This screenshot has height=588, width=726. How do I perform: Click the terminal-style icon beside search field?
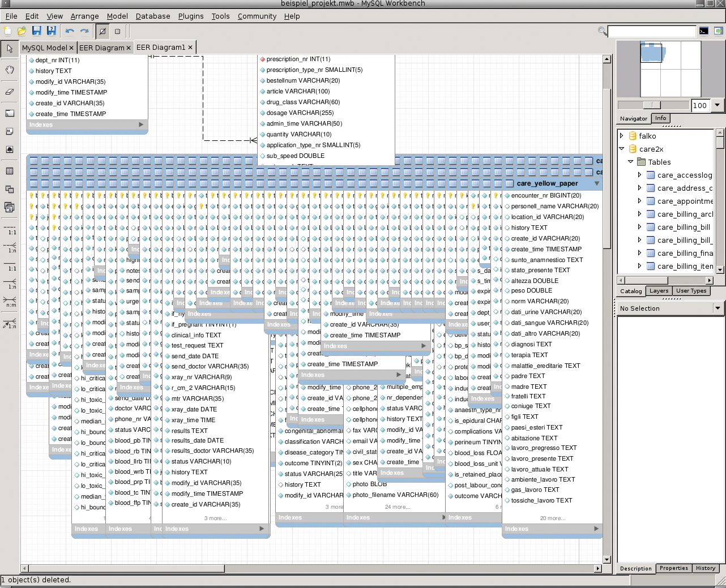(703, 31)
